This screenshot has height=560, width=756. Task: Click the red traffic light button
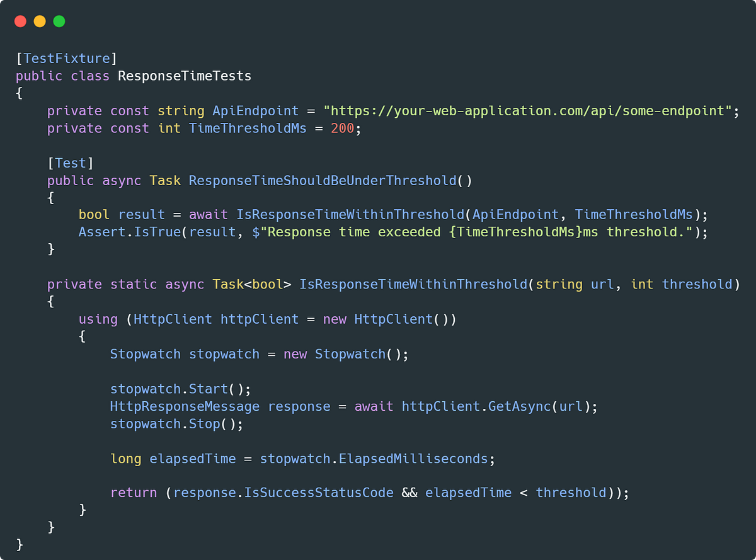[x=20, y=21]
